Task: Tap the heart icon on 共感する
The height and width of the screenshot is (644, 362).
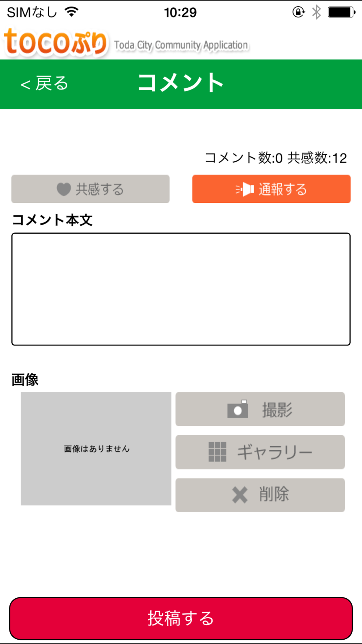Action: click(x=64, y=189)
